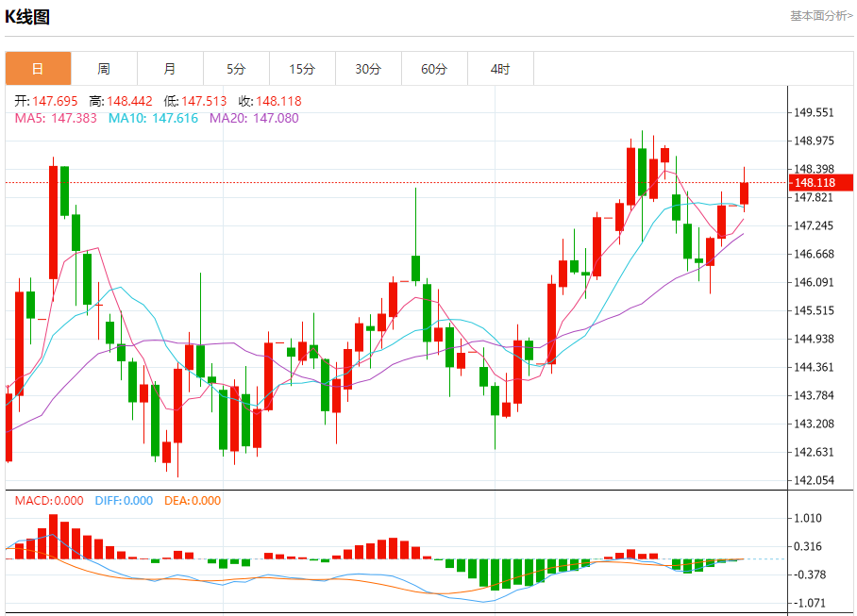Open the 30分 timeframe tab
Viewport: 857px width, 616px height.
pyautogui.click(x=368, y=69)
